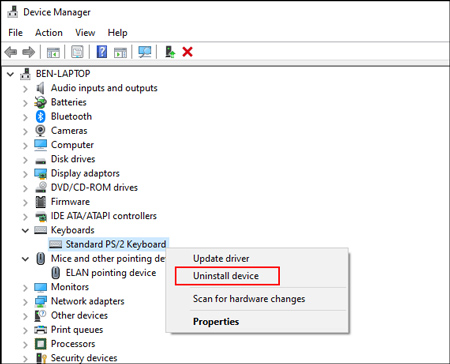Open the Help question-mark toolbar icon
Viewport: 450px width, 364px height.
(102, 52)
